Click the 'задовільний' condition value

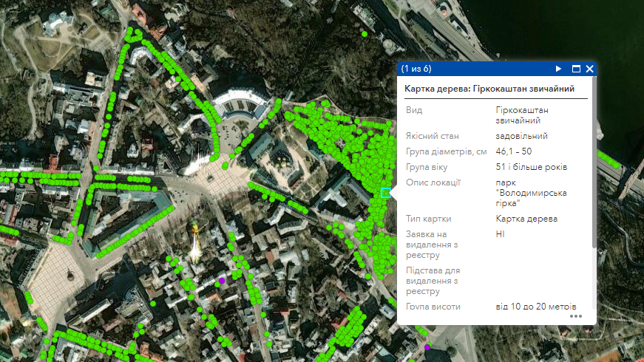point(521,136)
